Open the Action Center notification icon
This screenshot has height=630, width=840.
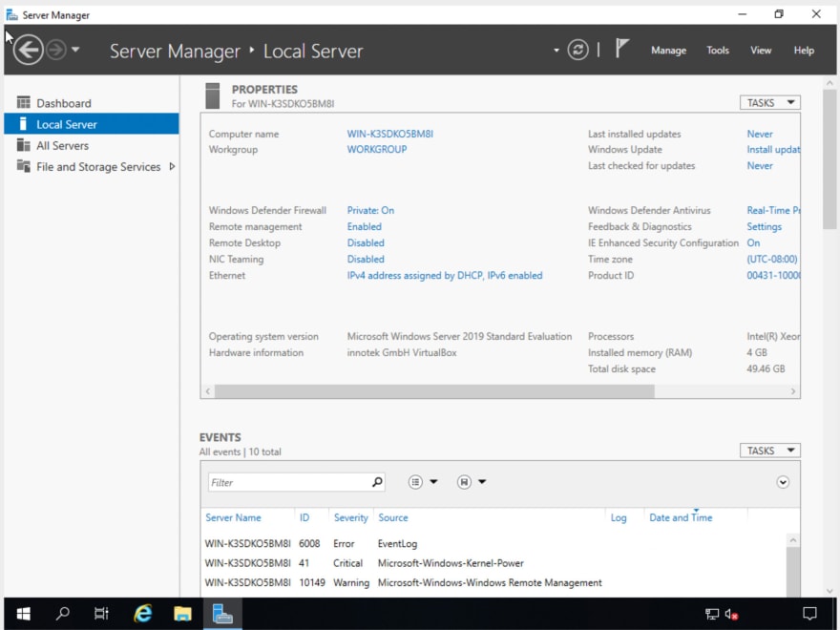coord(809,614)
